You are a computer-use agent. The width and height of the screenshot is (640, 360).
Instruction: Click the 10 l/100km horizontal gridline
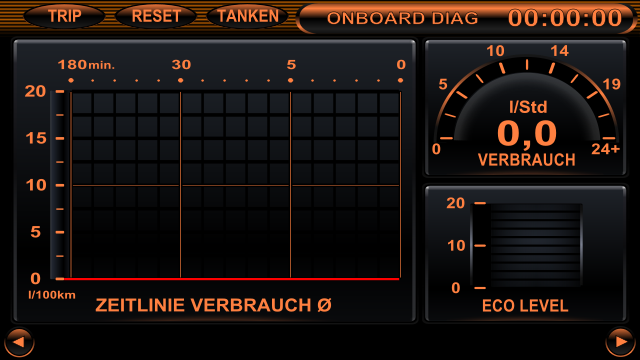pos(236,186)
